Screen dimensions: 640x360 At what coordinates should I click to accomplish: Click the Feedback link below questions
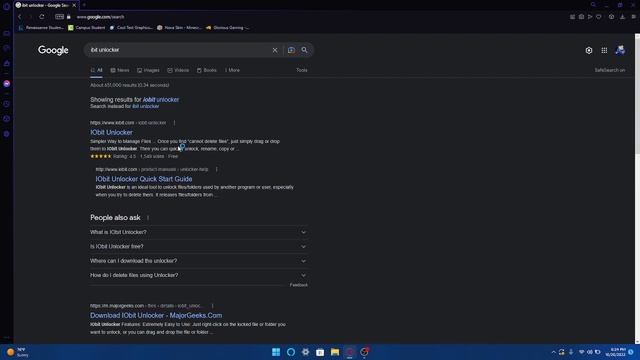click(x=299, y=285)
